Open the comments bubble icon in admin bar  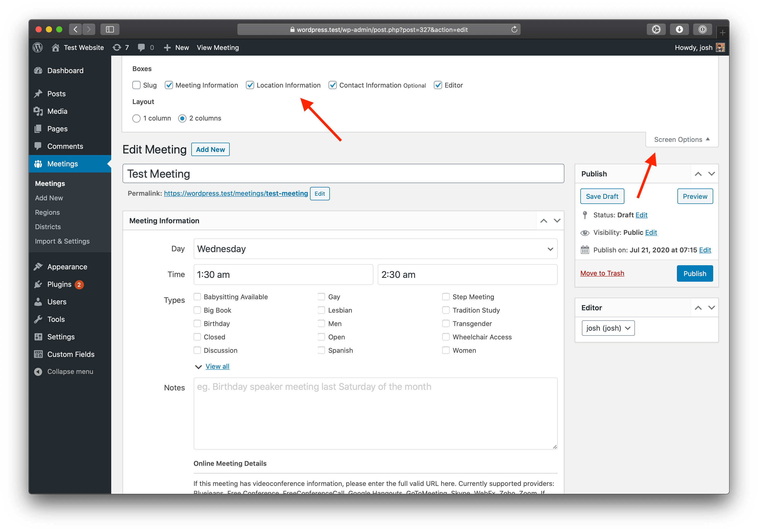click(142, 48)
